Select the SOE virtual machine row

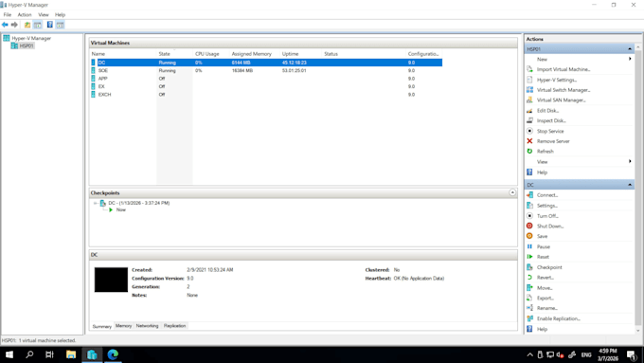click(266, 71)
